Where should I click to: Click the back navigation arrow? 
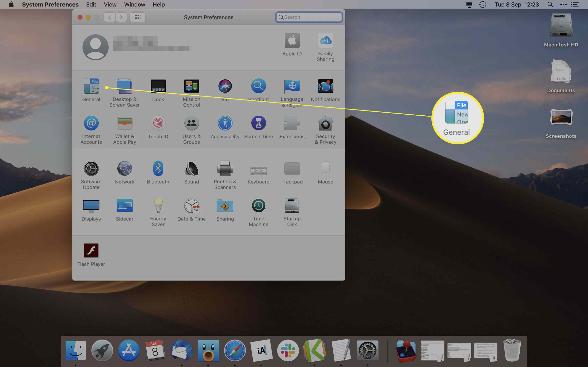[109, 17]
